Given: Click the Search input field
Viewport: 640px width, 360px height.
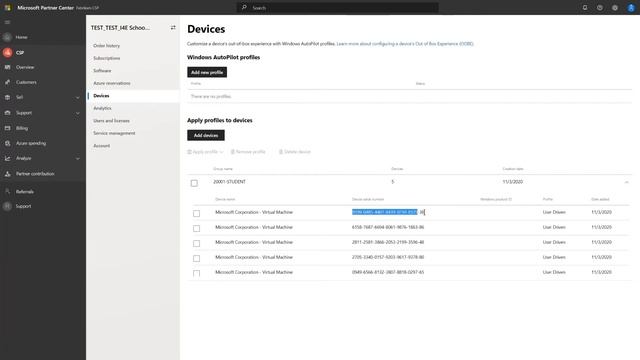Looking at the screenshot, I should click(338, 7).
